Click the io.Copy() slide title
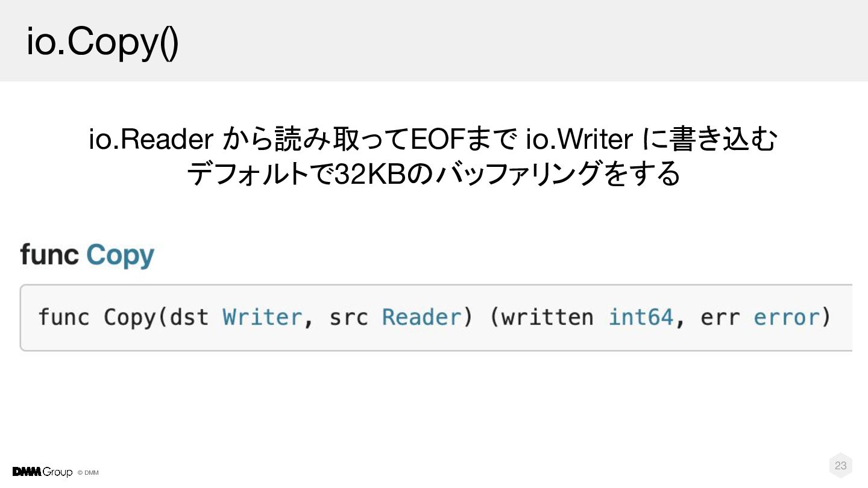This screenshot has width=868, height=488. coord(102,42)
